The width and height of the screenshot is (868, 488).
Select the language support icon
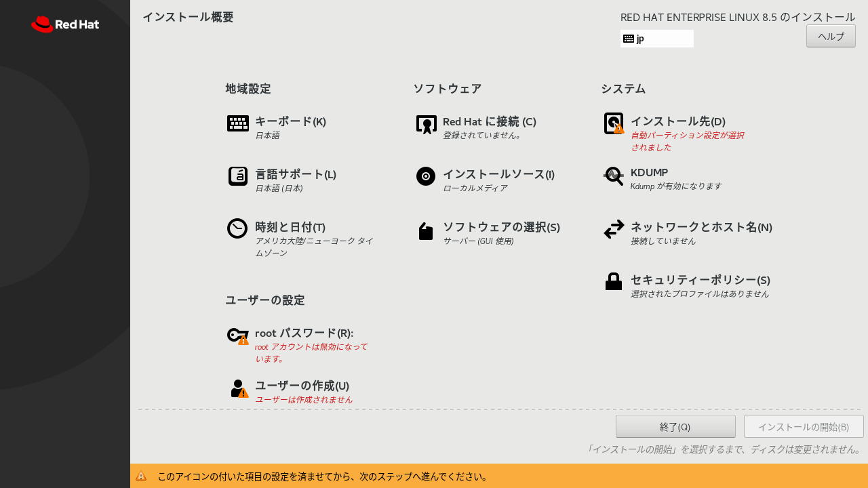click(237, 176)
